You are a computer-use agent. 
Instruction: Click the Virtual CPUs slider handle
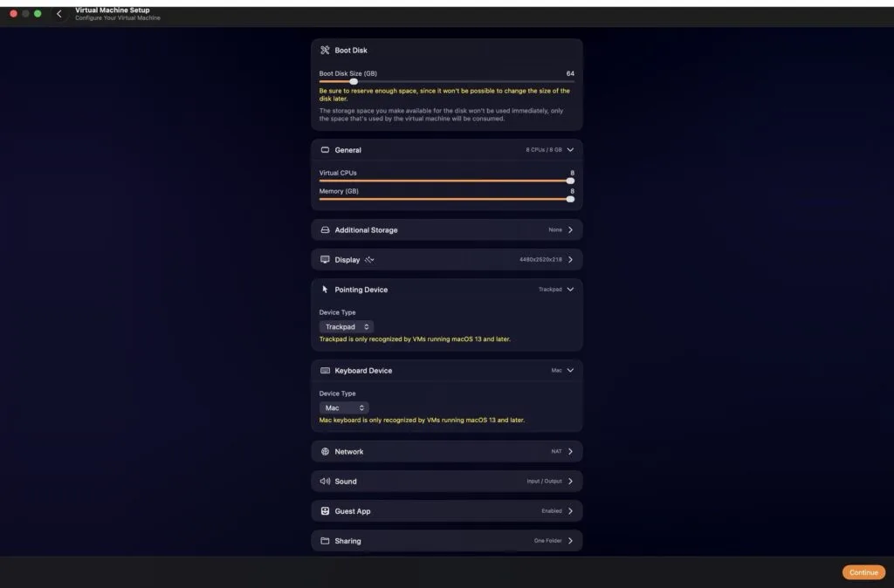tap(570, 181)
